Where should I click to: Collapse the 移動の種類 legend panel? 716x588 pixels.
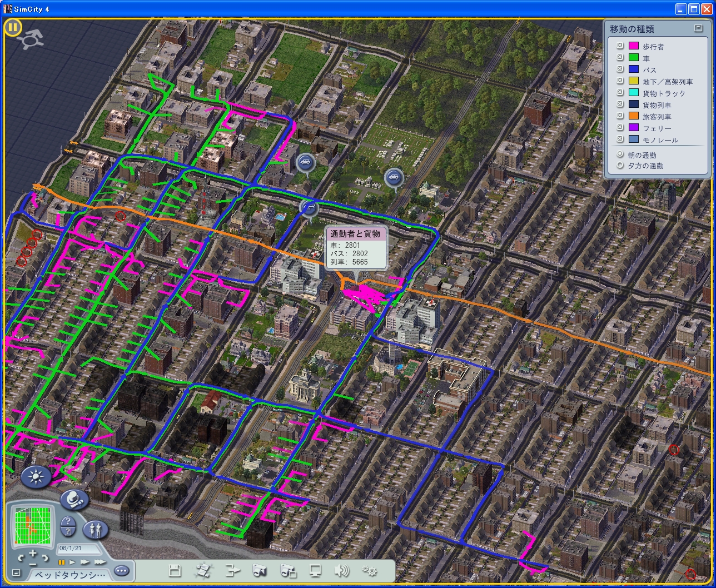tap(699, 28)
